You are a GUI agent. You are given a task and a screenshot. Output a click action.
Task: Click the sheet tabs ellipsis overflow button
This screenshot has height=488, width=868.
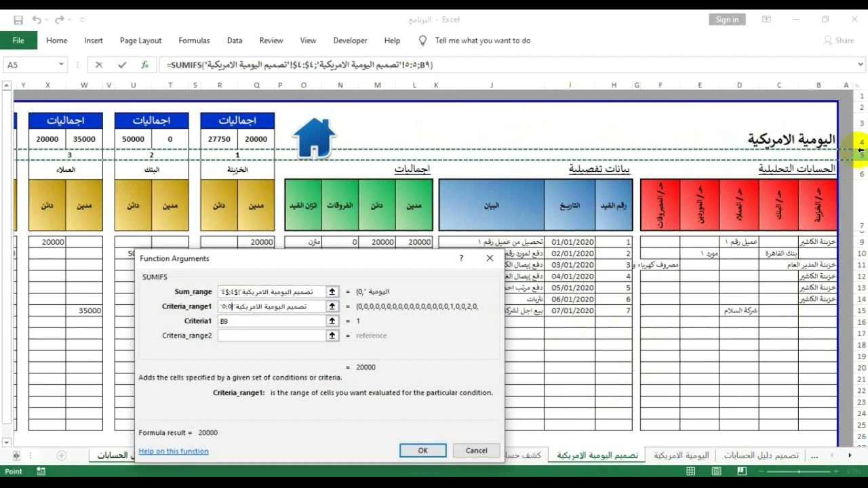814,455
